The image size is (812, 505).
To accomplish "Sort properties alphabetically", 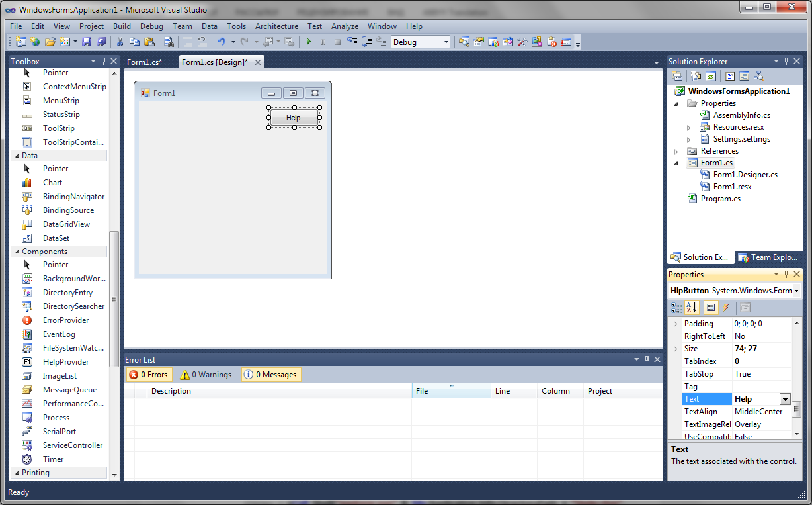I will (691, 308).
